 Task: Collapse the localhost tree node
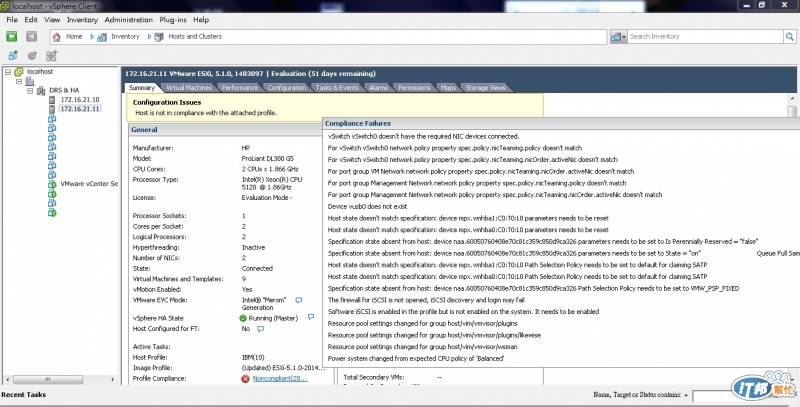click(8, 72)
